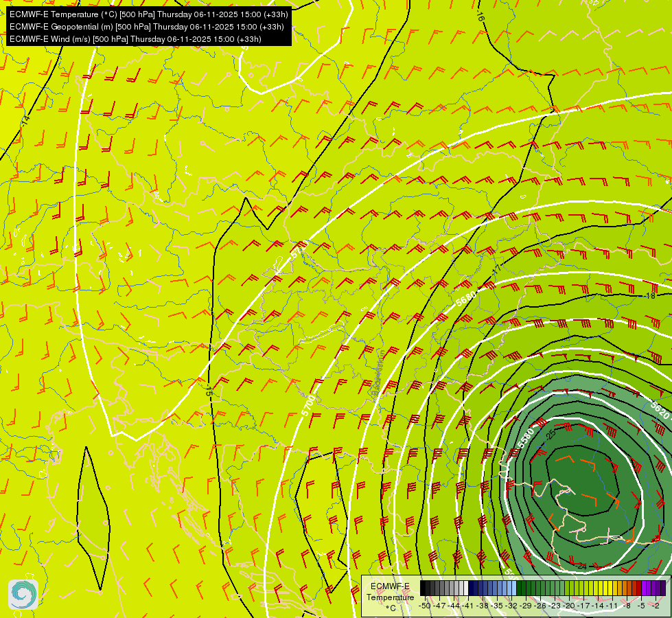Click the -5 legend scale value

click(642, 606)
